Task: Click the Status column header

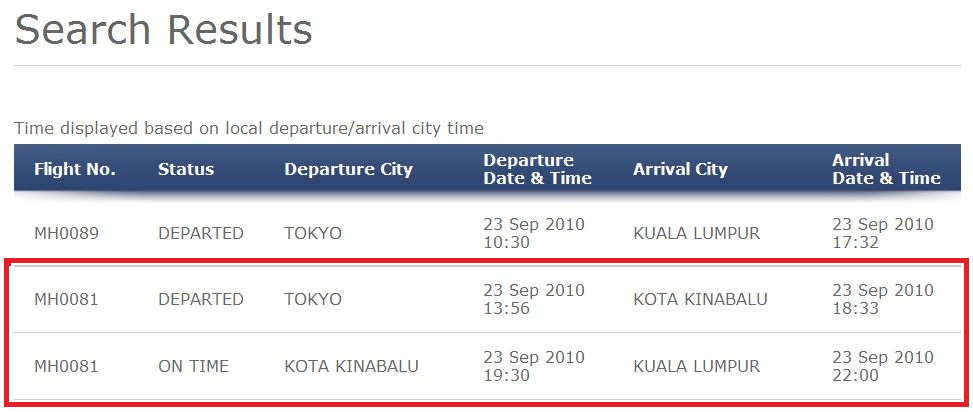Action: (186, 169)
